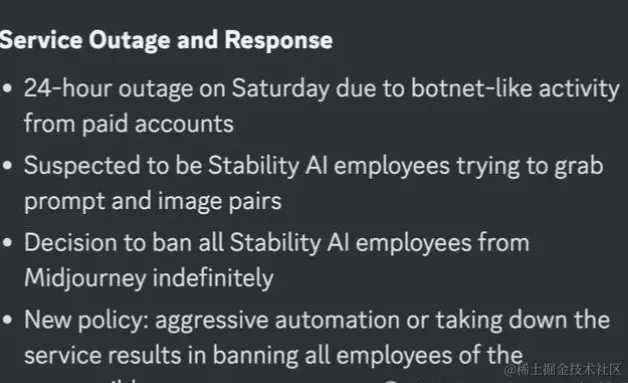This screenshot has width=628, height=383.
Task: Click 'Stability AI' in the Suspected line
Action: tap(268, 165)
